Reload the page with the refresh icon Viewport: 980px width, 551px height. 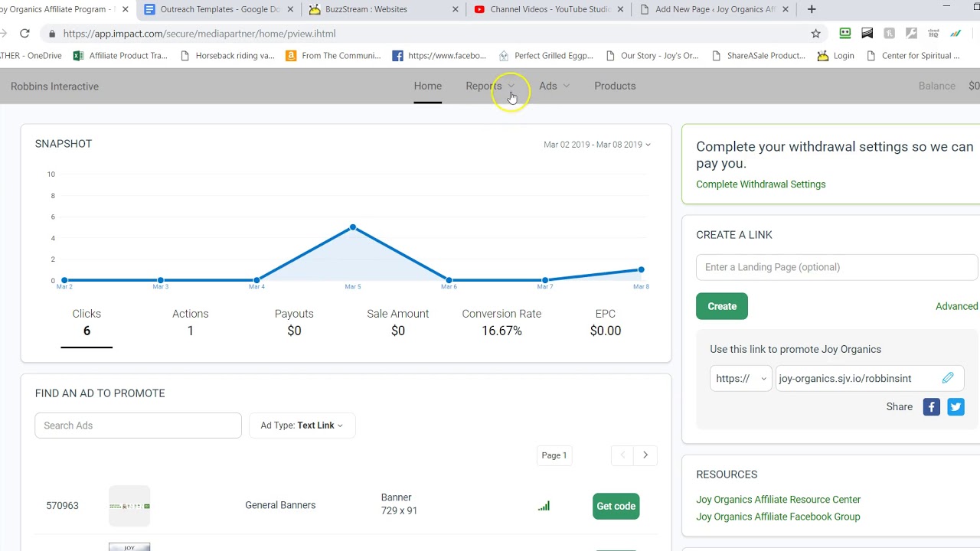24,34
